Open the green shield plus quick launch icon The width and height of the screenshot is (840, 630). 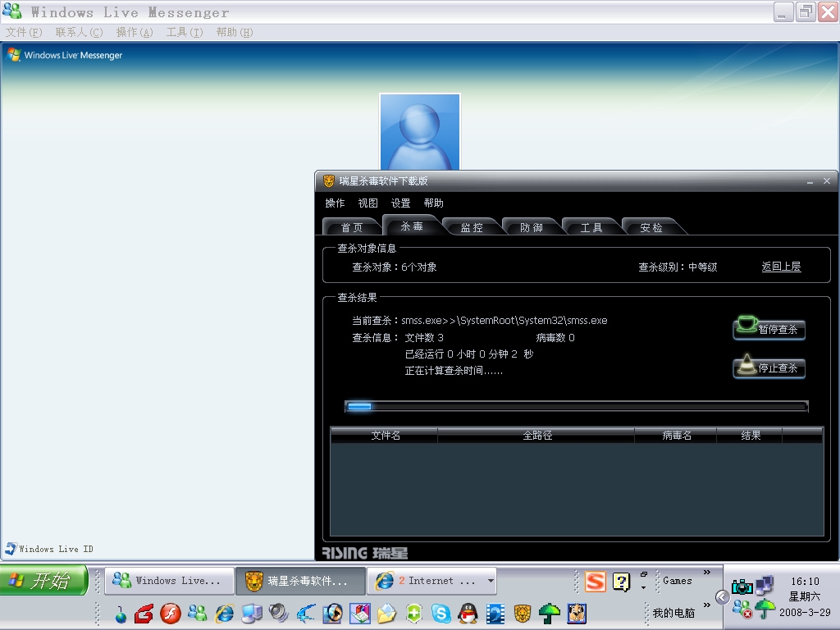point(414,614)
